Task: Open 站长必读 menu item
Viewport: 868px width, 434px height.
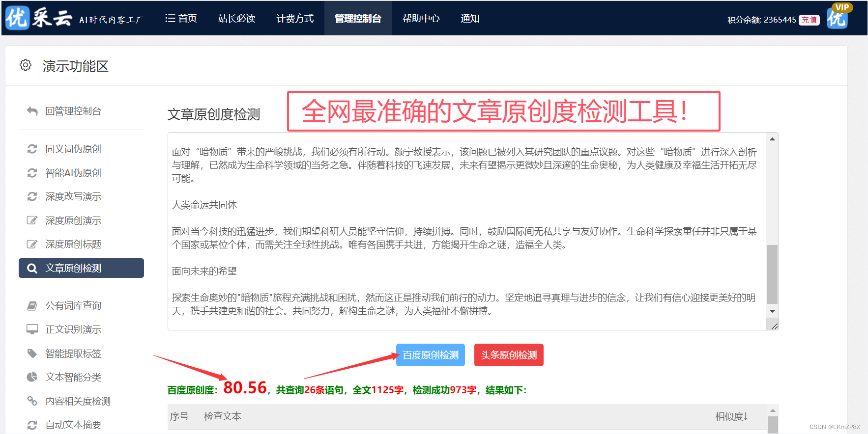Action: click(x=236, y=18)
